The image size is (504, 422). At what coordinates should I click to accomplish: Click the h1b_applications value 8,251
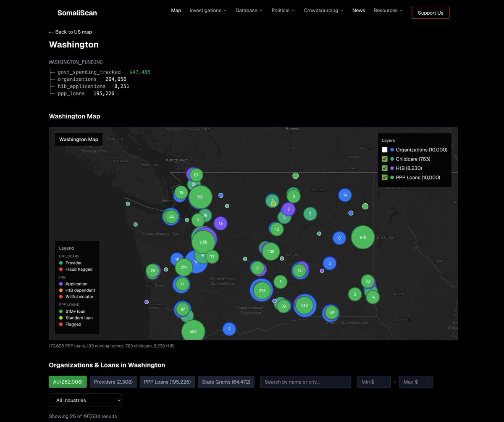(122, 86)
